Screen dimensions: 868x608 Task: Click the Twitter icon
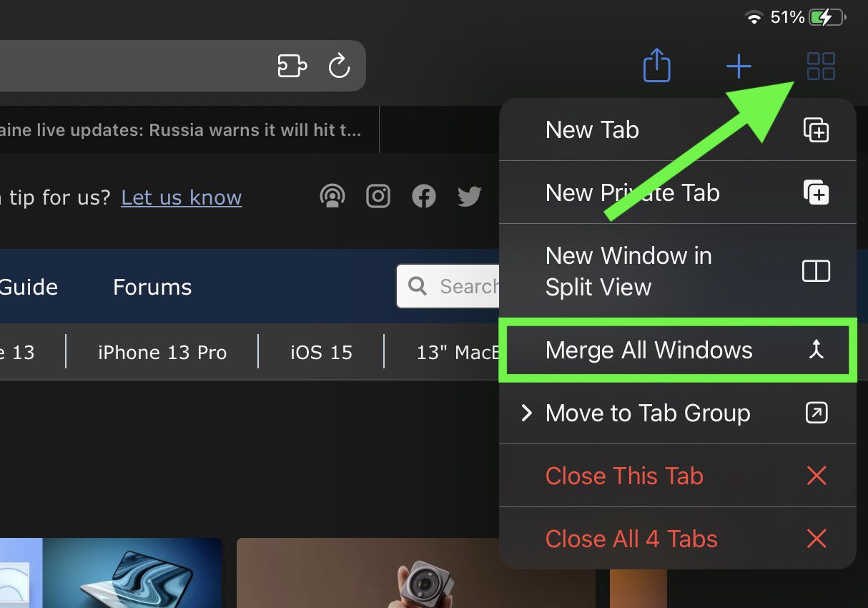pyautogui.click(x=469, y=196)
